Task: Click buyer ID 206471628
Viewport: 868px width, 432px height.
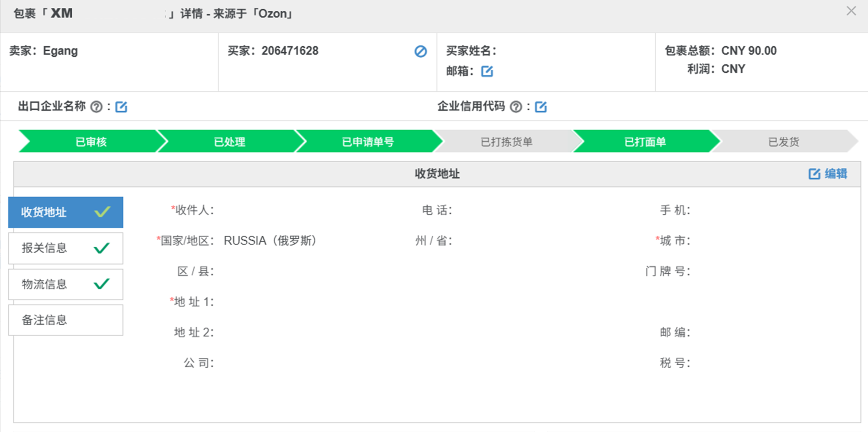Action: (x=290, y=51)
